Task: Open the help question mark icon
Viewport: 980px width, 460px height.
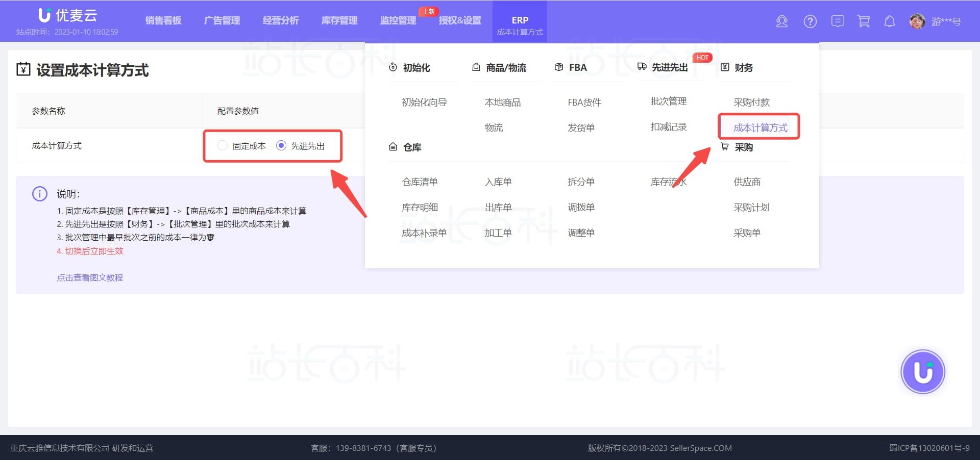Action: pyautogui.click(x=810, y=21)
